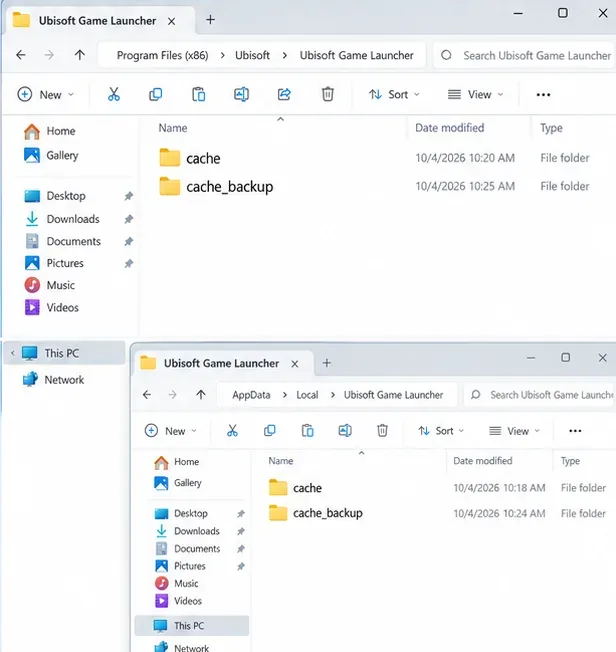Viewport: 616px width, 652px height.
Task: Open Downloads in AppData window sidebar
Action: [x=196, y=531]
